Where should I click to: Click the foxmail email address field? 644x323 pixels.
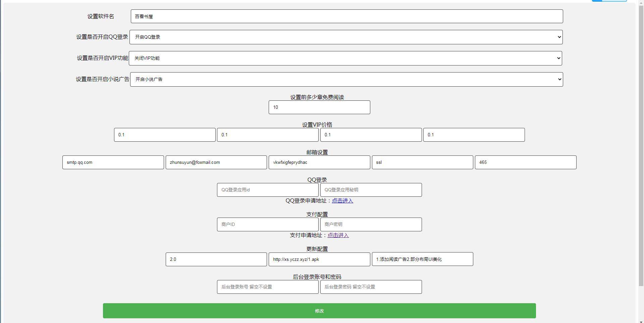(216, 162)
